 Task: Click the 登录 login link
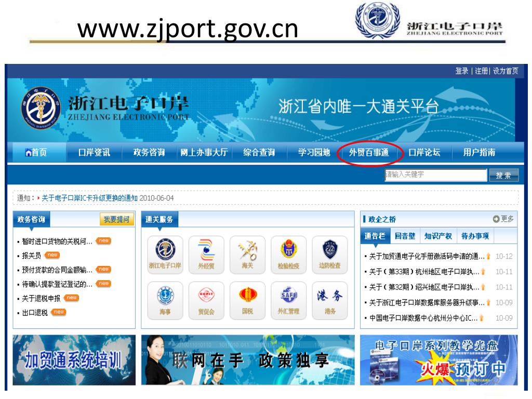[x=462, y=71]
